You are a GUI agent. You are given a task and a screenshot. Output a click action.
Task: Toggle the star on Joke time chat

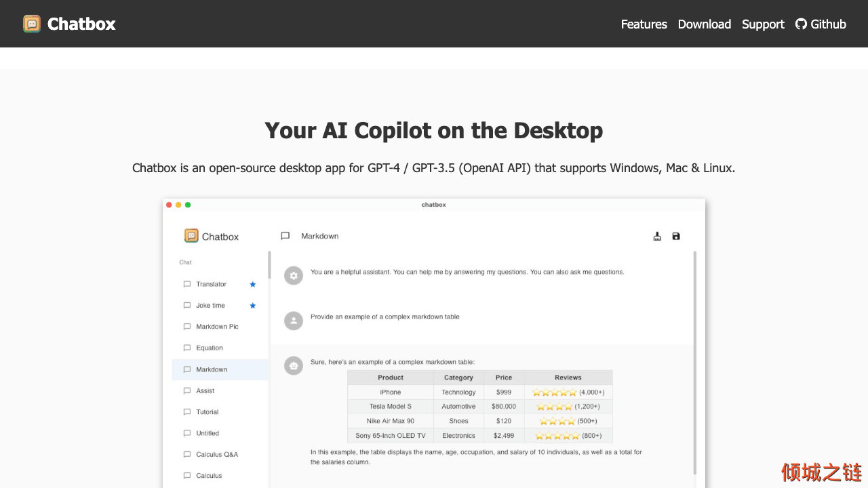pos(253,305)
